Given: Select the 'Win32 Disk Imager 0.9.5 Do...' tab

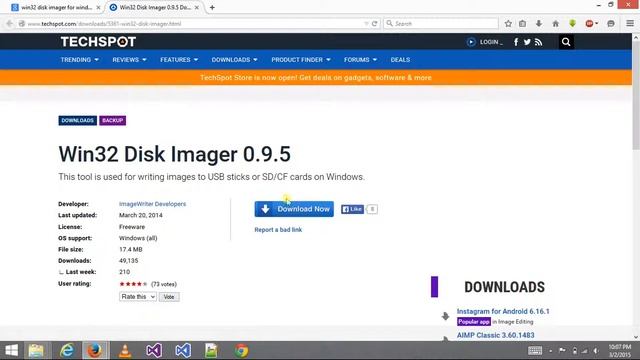Looking at the screenshot, I should click(x=153, y=7).
